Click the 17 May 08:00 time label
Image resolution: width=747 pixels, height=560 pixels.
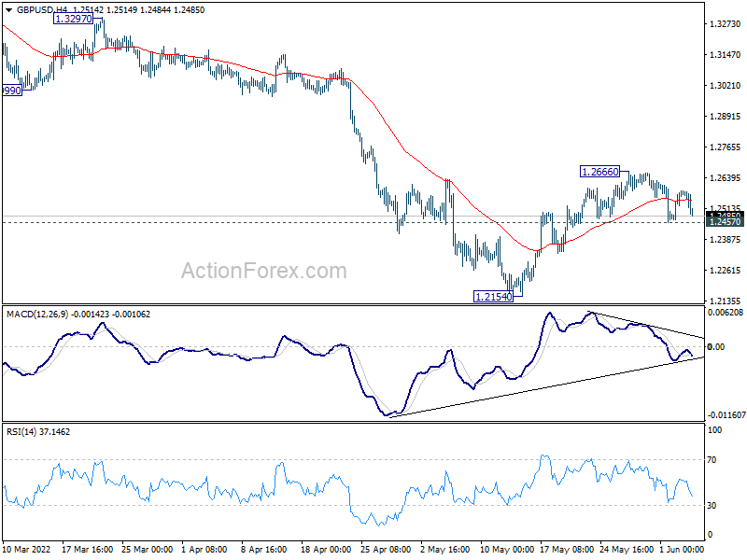(x=567, y=550)
